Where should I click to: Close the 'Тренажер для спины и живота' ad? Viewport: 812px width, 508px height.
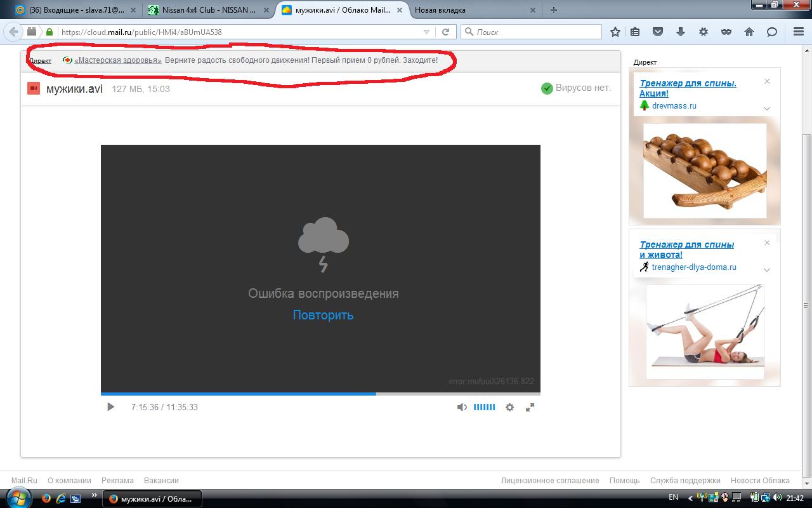[x=767, y=243]
